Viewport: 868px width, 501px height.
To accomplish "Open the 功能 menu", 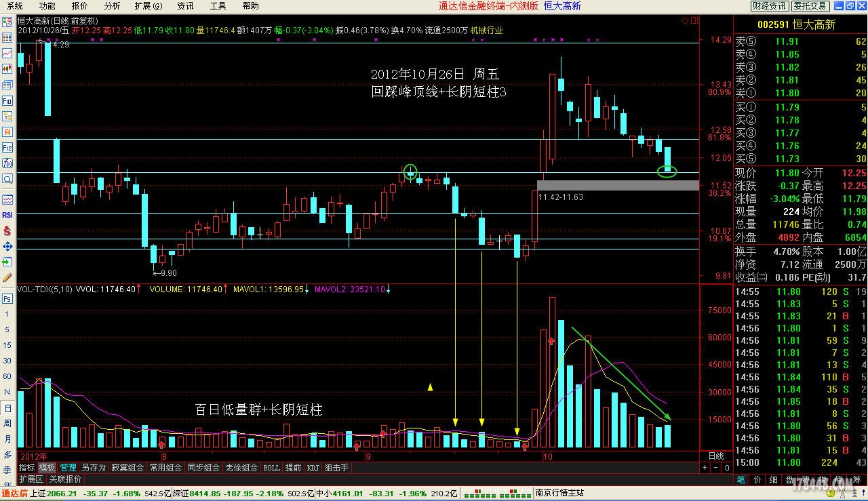I will [x=47, y=6].
